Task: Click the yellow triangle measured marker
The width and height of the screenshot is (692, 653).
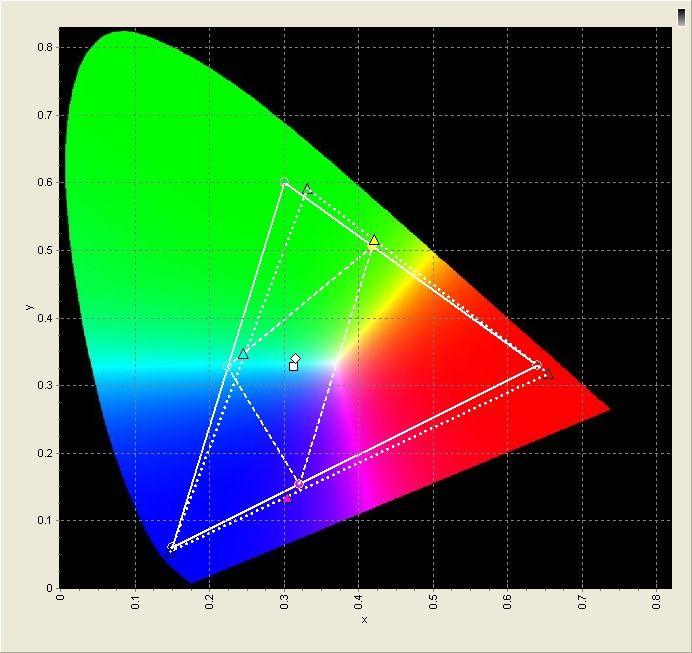Action: [x=374, y=240]
